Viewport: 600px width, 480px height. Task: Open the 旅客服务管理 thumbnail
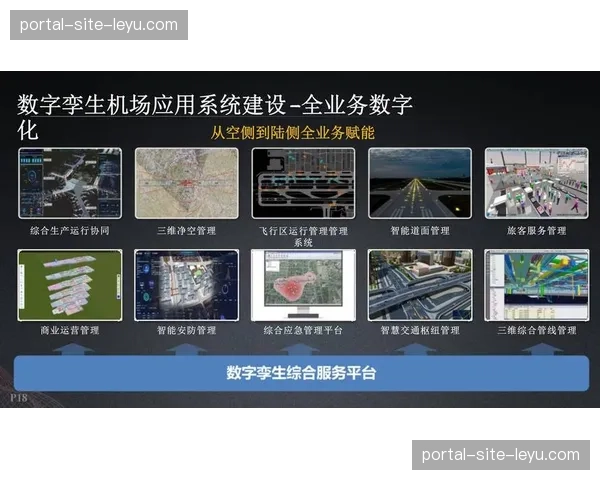coord(536,183)
